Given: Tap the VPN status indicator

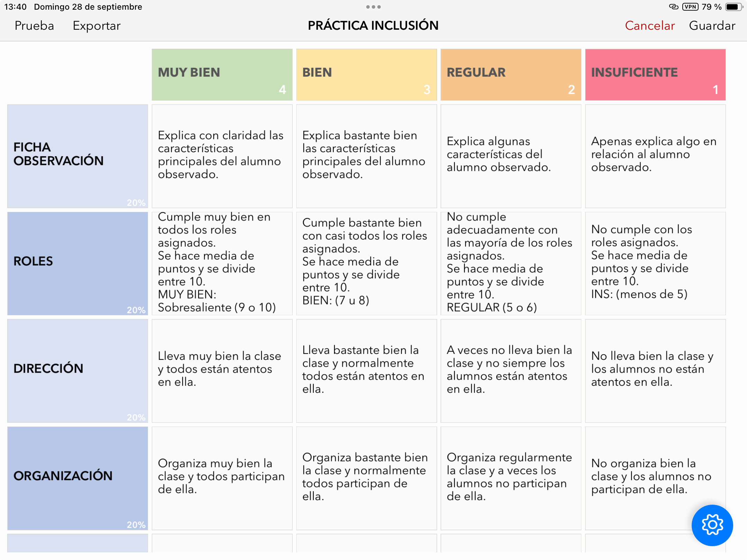Looking at the screenshot, I should (690, 7).
